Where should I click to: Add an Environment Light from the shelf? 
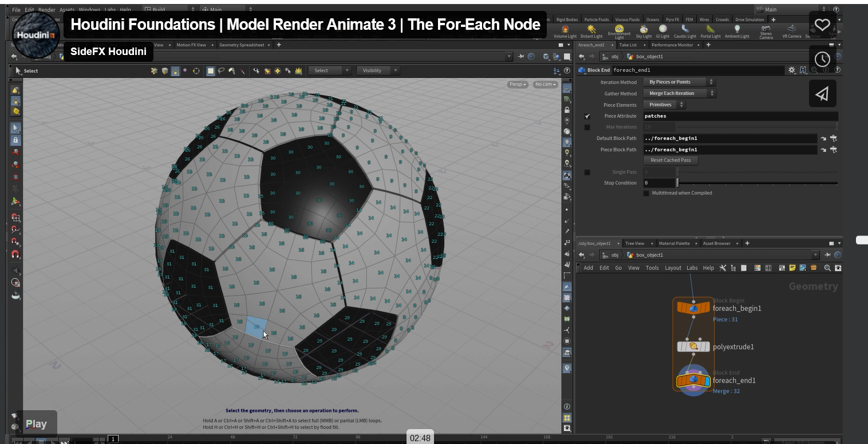click(x=619, y=32)
